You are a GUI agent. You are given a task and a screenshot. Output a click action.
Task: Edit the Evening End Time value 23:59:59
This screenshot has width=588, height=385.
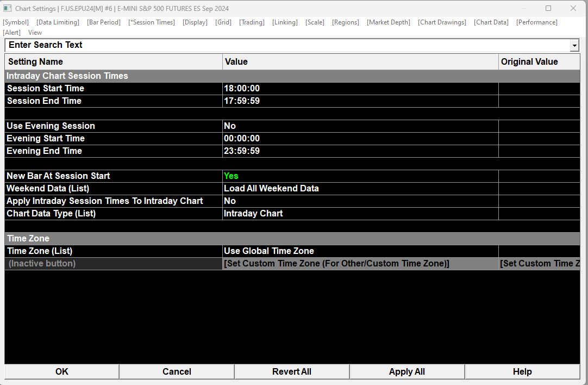click(360, 151)
